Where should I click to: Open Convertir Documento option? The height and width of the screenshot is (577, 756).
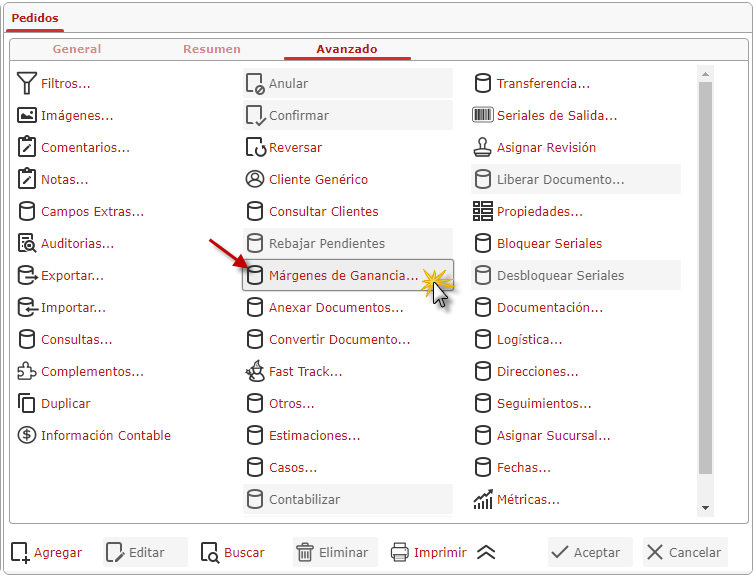[348, 339]
